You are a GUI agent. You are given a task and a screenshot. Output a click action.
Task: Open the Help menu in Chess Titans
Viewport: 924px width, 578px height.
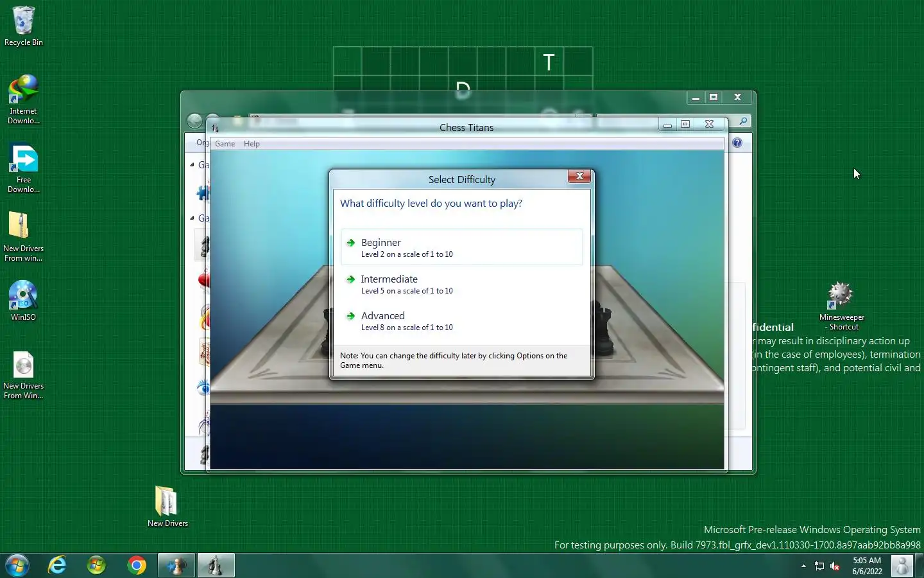[x=252, y=144]
